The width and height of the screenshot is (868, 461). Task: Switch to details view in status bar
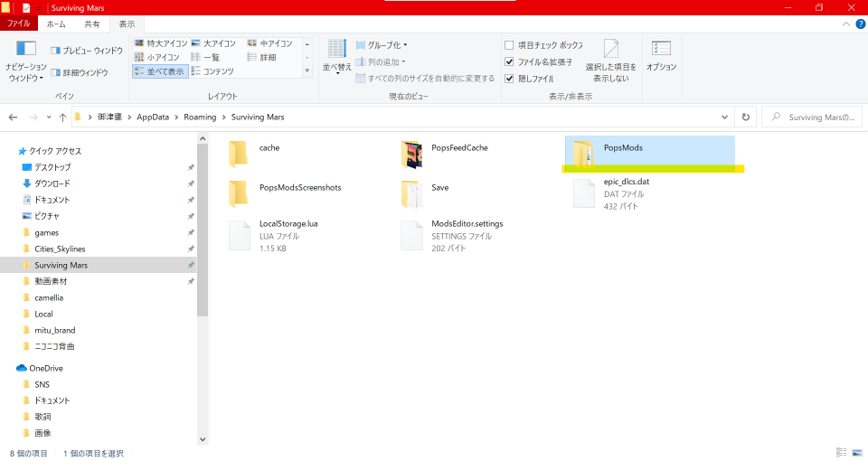[x=842, y=453]
